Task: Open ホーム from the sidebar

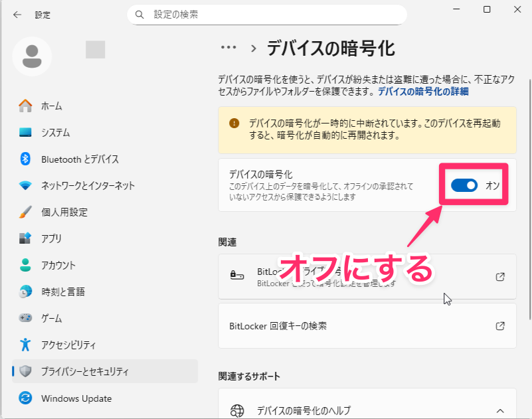Action: click(x=52, y=106)
